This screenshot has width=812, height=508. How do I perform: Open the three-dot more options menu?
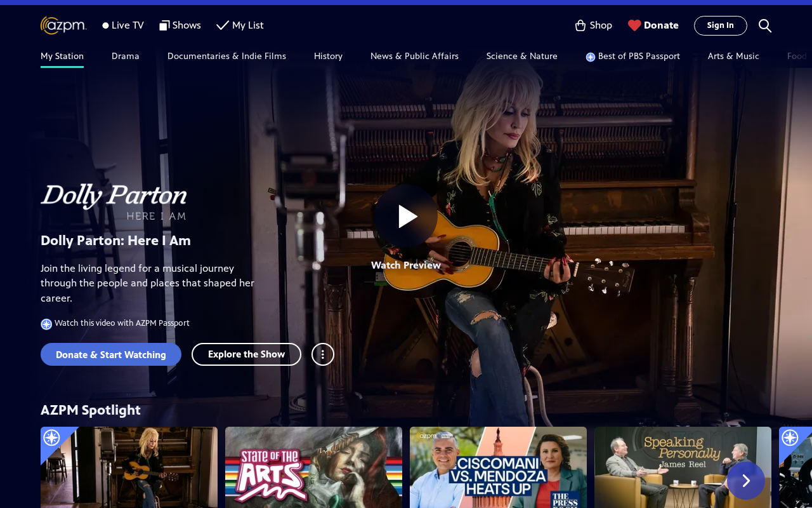(323, 354)
